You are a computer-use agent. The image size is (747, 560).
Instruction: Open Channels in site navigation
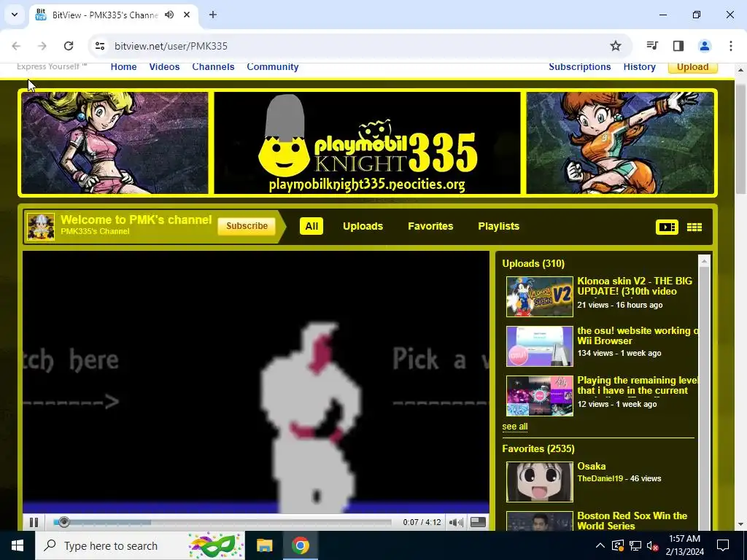[x=214, y=67]
